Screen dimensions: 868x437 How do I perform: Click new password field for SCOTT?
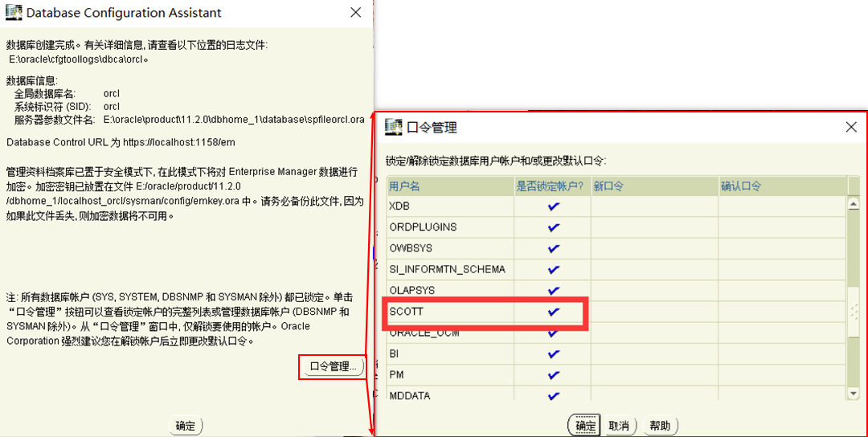654,312
